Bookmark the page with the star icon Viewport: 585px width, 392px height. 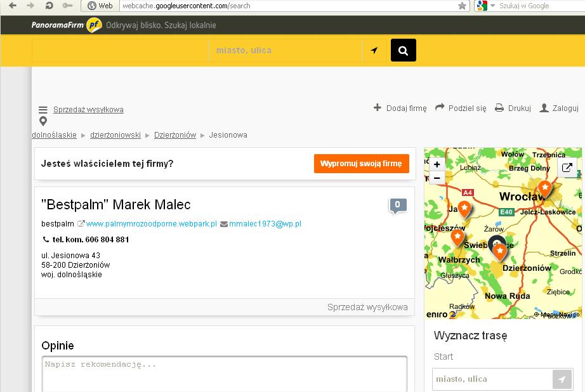click(463, 6)
